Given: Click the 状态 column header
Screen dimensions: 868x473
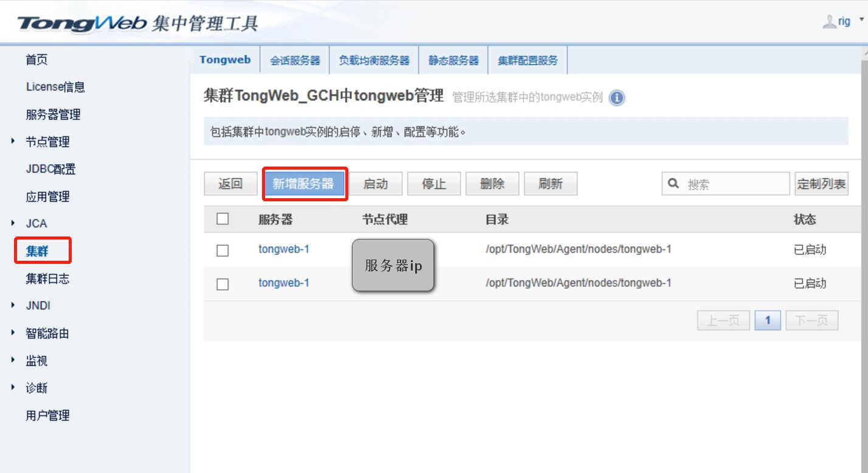Looking at the screenshot, I should coord(805,219).
